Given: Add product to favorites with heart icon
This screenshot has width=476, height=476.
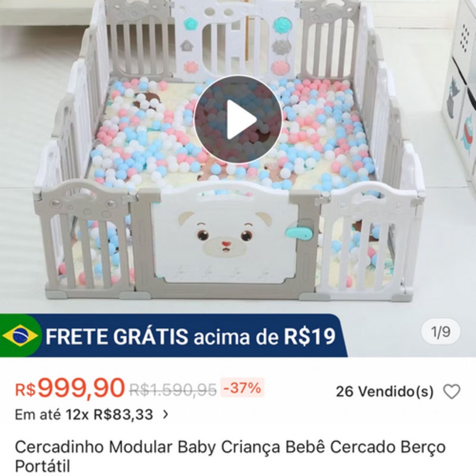Looking at the screenshot, I should 452,392.
